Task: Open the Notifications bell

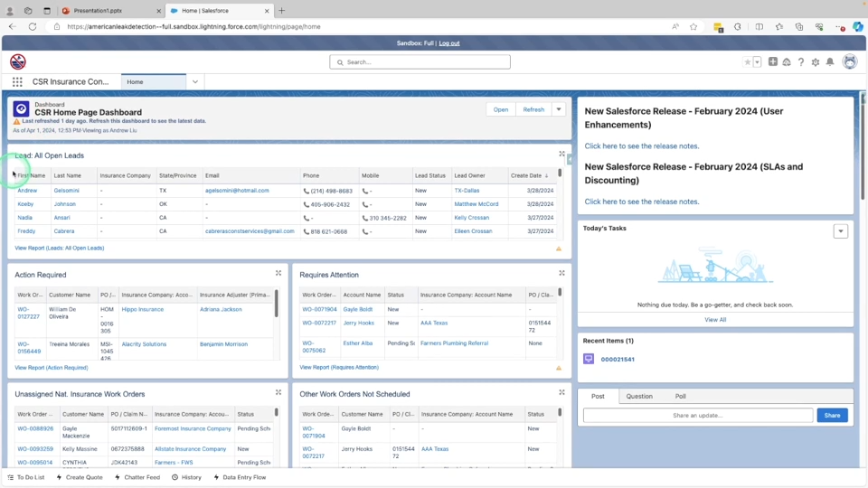Action: point(830,62)
